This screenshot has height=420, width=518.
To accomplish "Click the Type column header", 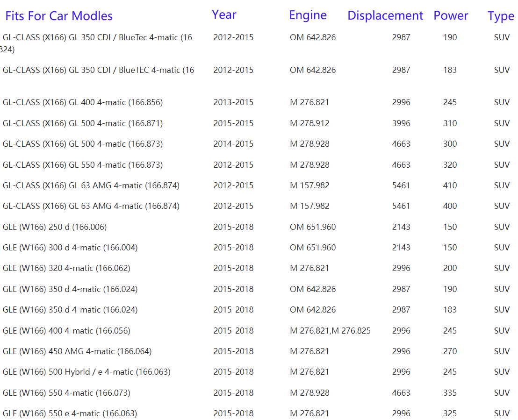I will click(x=501, y=16).
